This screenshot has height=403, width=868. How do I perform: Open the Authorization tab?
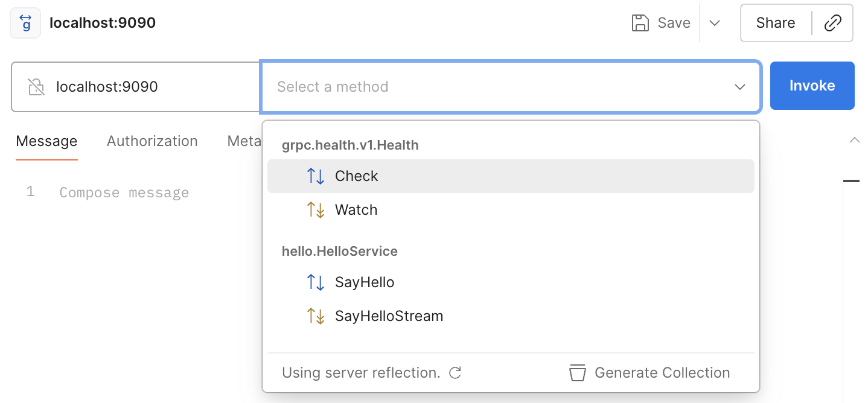152,141
